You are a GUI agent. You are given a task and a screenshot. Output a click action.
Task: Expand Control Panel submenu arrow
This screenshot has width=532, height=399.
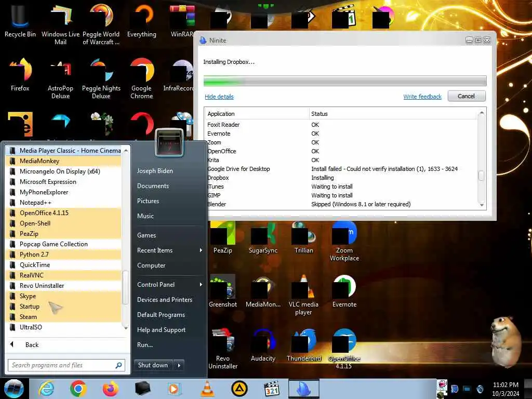point(201,285)
